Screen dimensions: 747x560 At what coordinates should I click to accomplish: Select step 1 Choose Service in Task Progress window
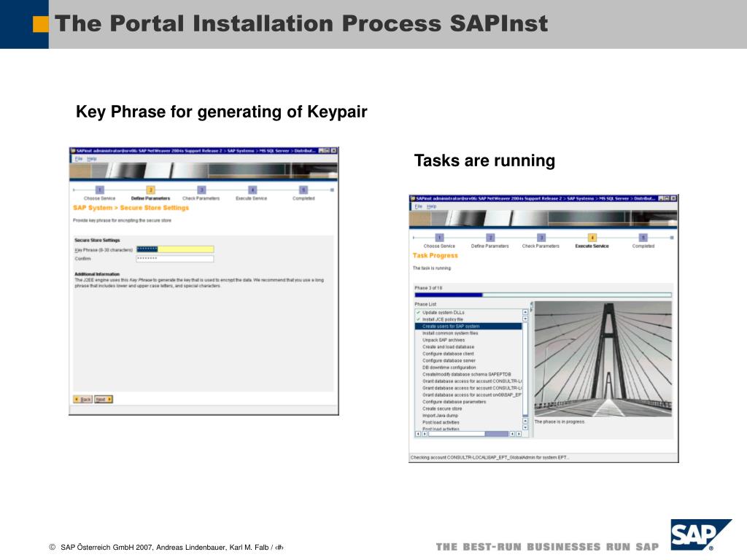tap(439, 237)
